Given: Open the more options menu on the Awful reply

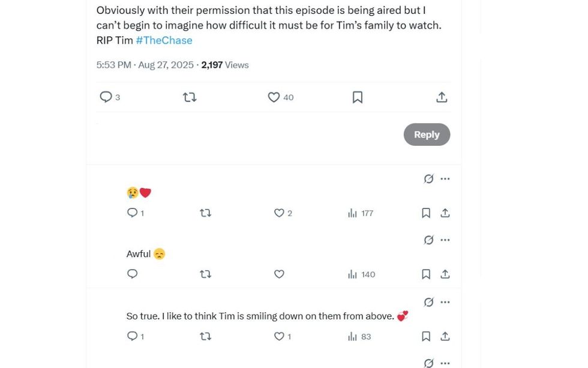Looking at the screenshot, I should 445,240.
